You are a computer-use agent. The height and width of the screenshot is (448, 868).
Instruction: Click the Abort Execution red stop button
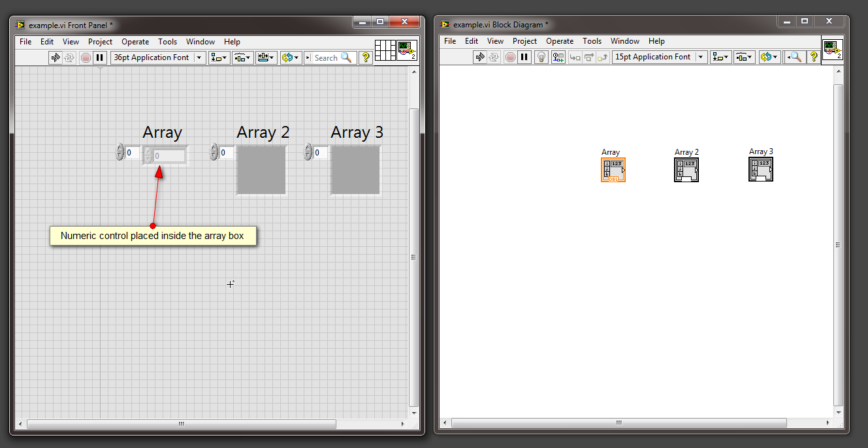pos(86,57)
